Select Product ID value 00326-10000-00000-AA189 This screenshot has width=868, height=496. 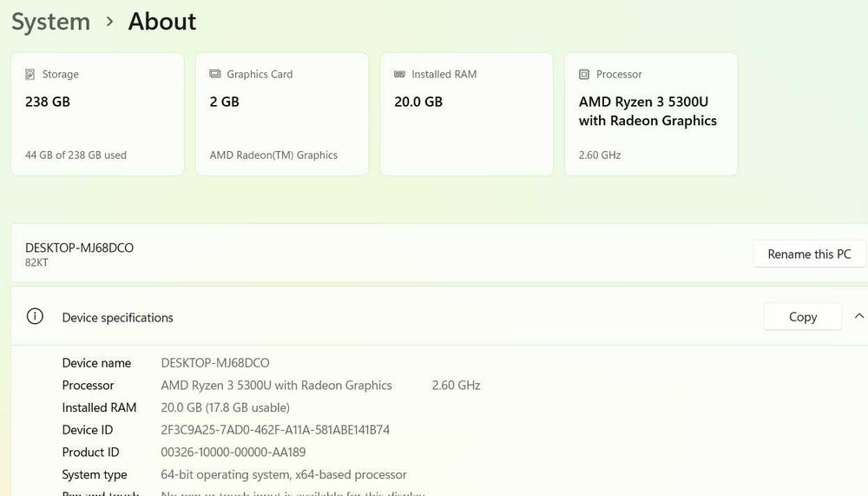pos(233,453)
